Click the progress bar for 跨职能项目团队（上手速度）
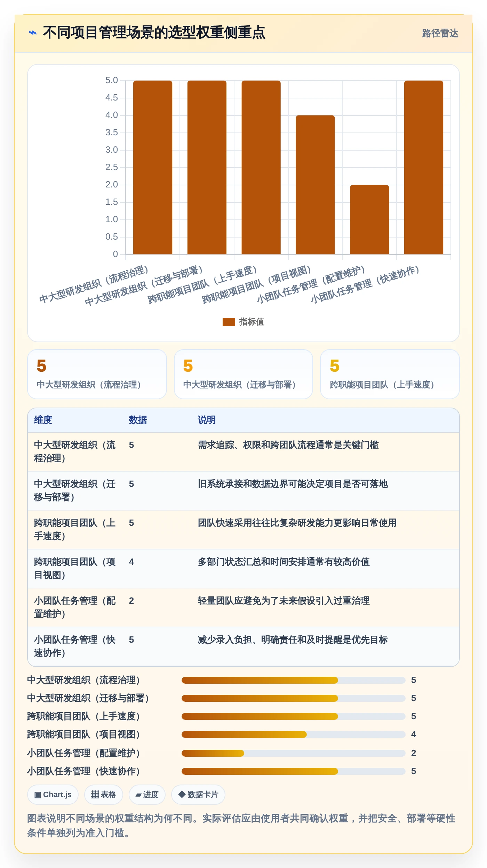 coord(294,716)
